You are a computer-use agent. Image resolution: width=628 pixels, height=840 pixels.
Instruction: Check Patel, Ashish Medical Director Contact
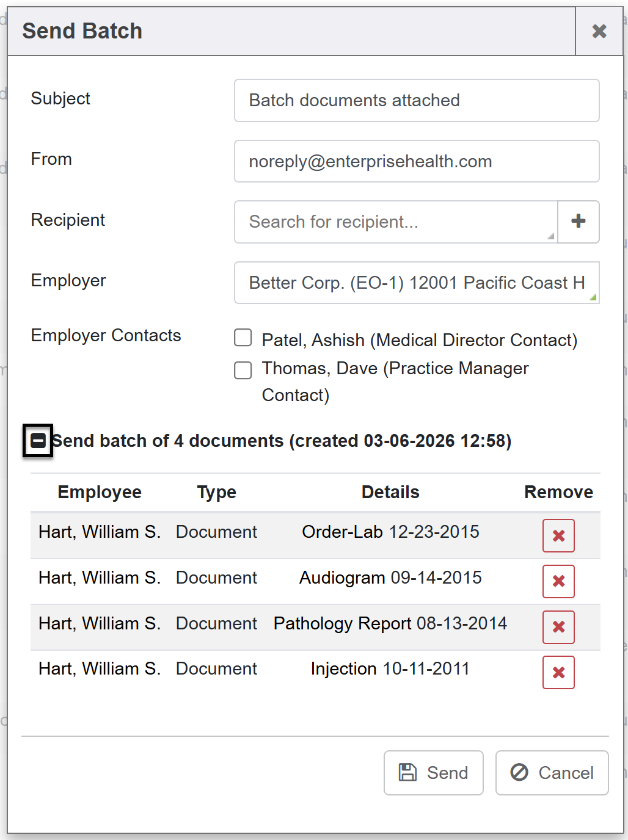click(243, 338)
